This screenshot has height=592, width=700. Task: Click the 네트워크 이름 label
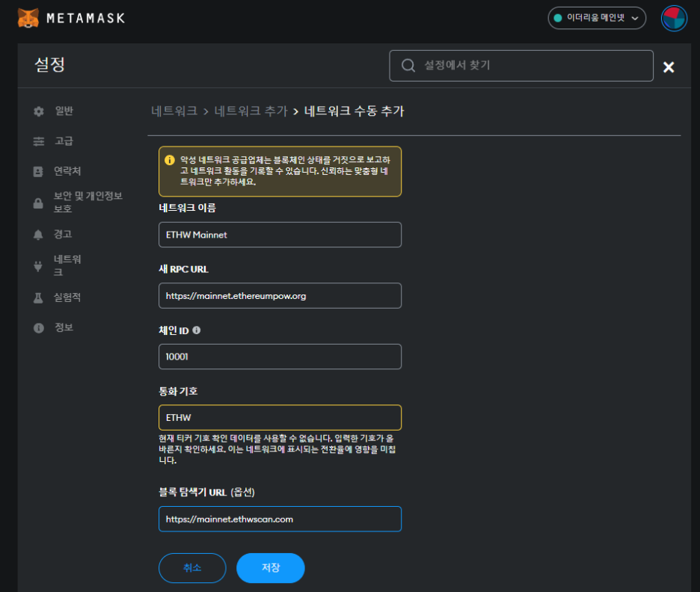pos(188,208)
